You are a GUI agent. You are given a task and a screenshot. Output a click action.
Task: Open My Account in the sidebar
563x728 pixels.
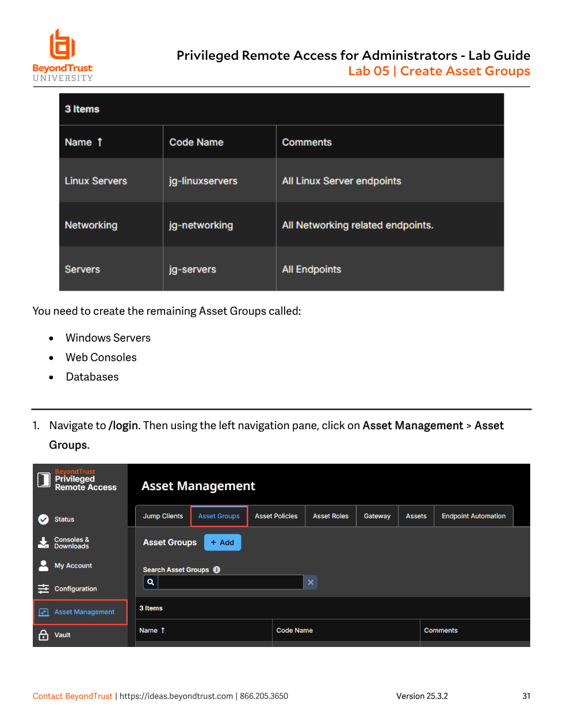point(73,566)
